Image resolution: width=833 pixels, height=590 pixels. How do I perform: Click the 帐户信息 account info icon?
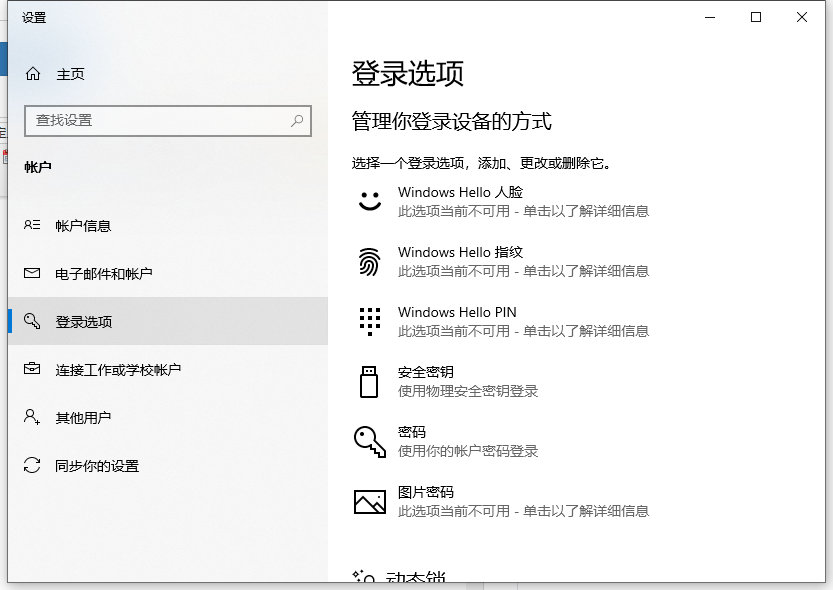[x=32, y=225]
